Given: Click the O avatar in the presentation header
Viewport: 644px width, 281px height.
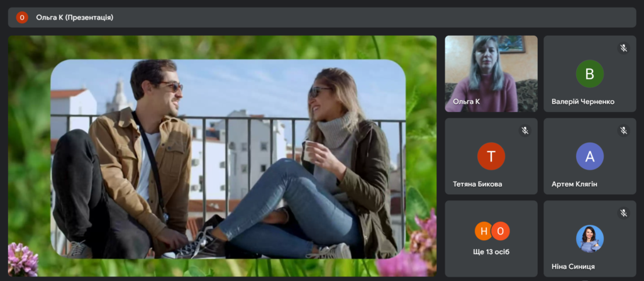Looking at the screenshot, I should [x=22, y=18].
